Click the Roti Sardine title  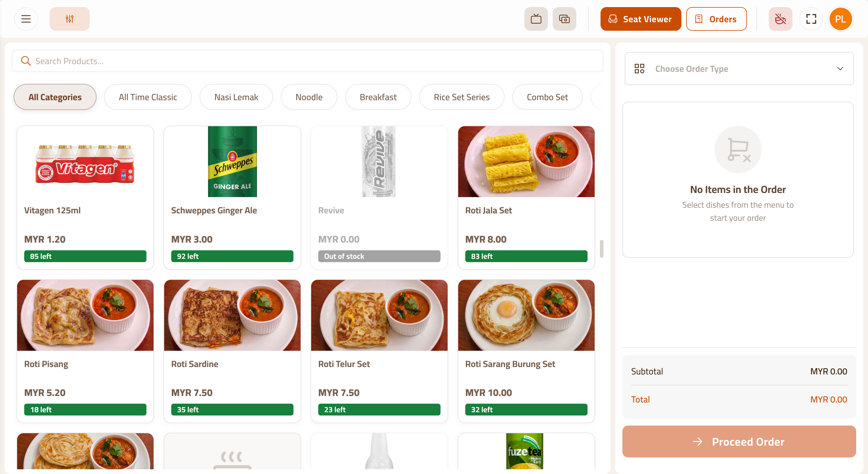[x=195, y=364]
